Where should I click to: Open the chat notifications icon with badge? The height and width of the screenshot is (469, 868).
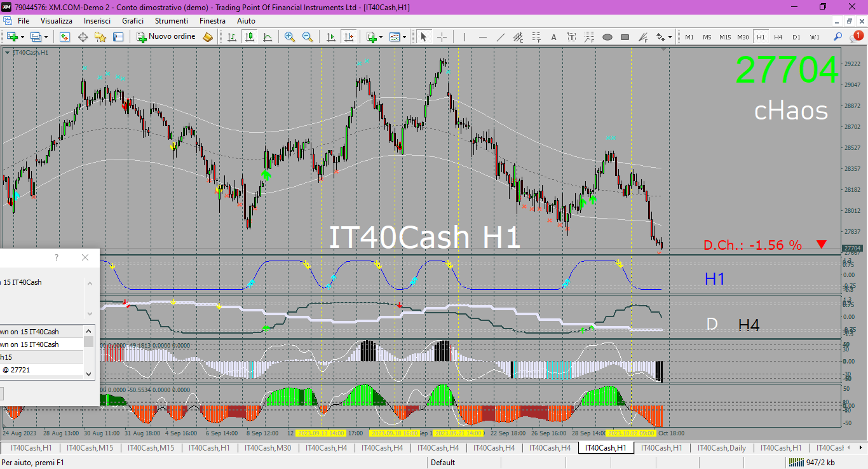[856, 37]
